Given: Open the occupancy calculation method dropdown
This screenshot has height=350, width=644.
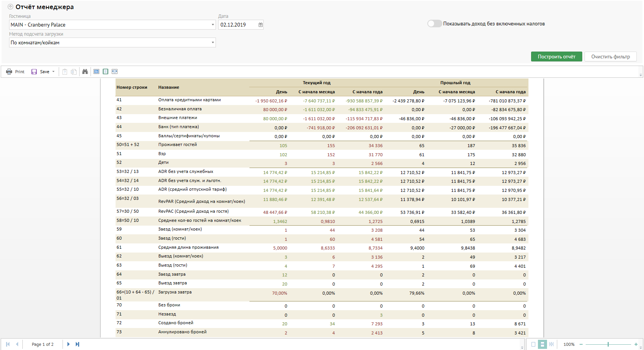Looking at the screenshot, I should 213,42.
